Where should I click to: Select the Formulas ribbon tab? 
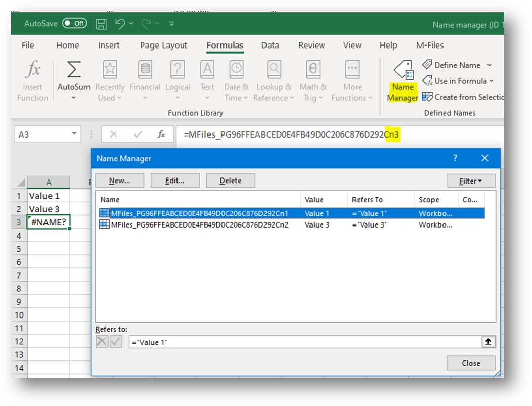(x=225, y=45)
